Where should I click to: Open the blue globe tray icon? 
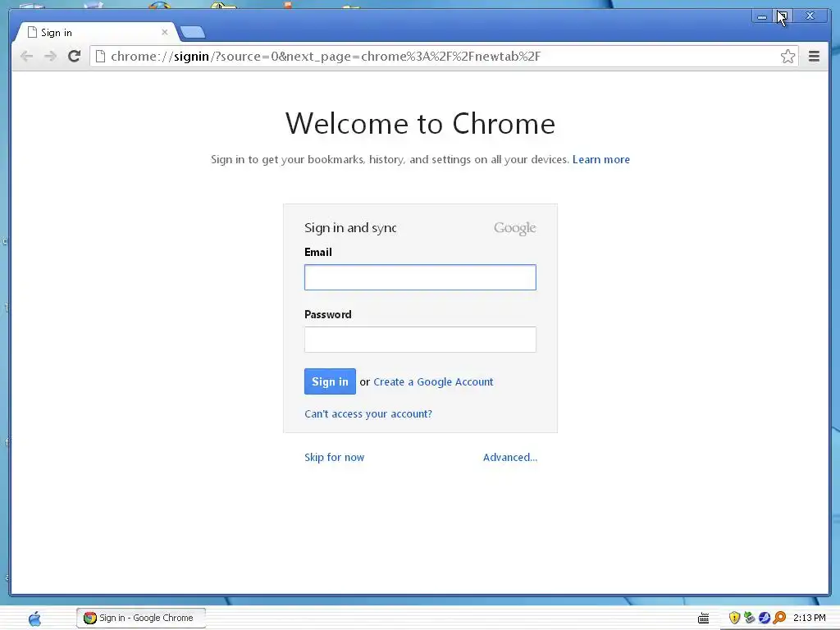[765, 618]
